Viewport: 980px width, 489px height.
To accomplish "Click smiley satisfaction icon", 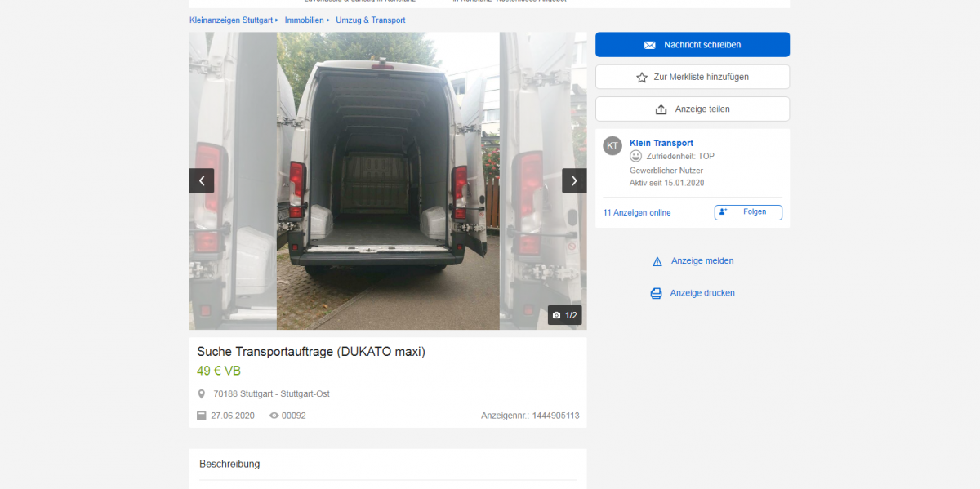I will [635, 156].
